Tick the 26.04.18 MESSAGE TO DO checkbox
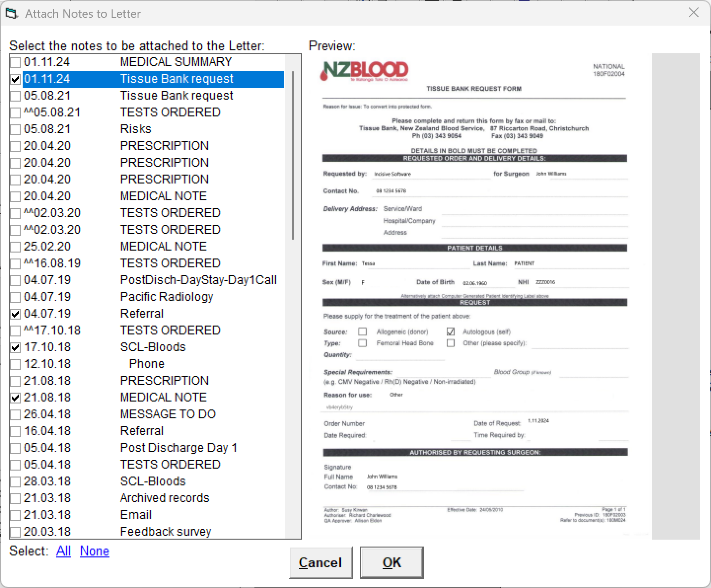The image size is (711, 588). pos(15,414)
